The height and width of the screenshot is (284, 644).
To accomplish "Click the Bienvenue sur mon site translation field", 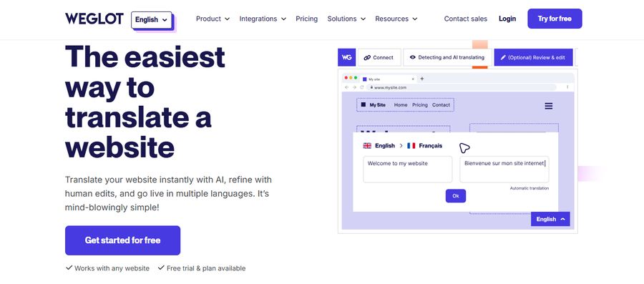I will point(504,169).
